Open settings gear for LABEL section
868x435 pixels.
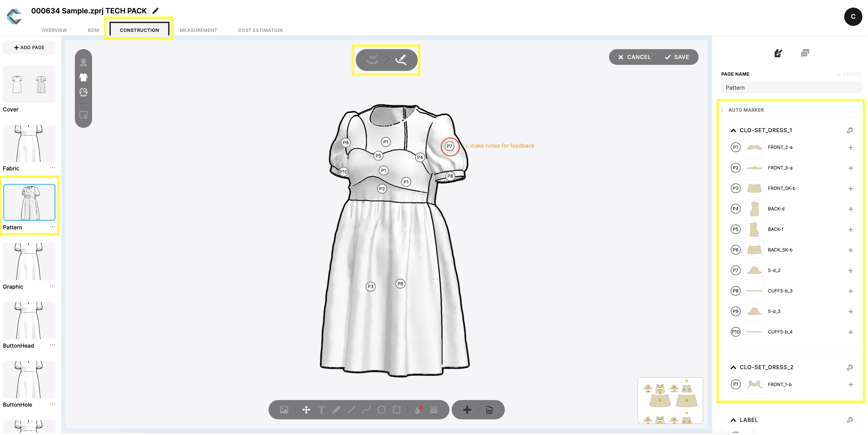coord(850,420)
